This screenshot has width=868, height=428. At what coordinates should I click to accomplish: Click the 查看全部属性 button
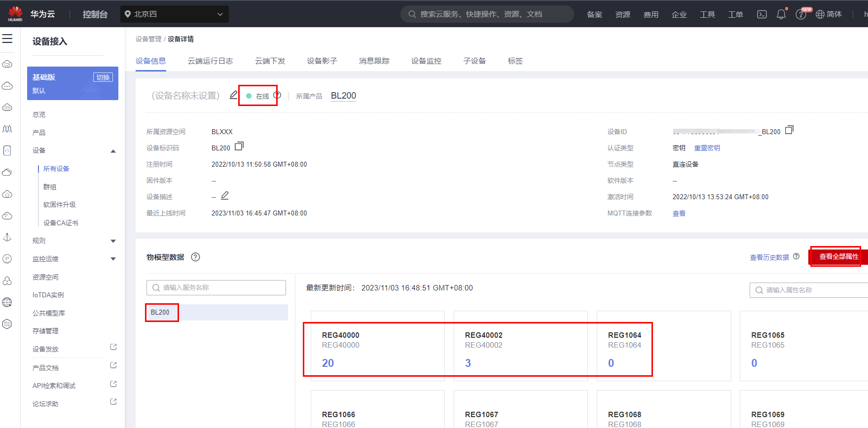[x=838, y=256]
